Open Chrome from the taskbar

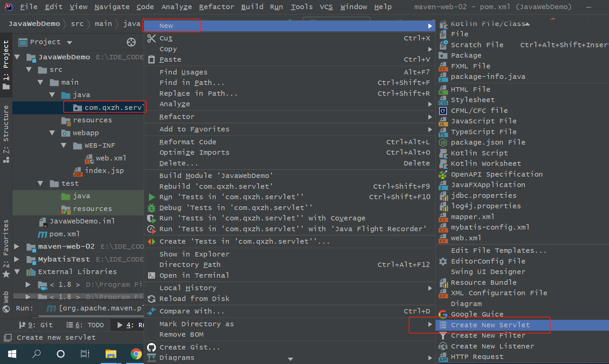136,354
